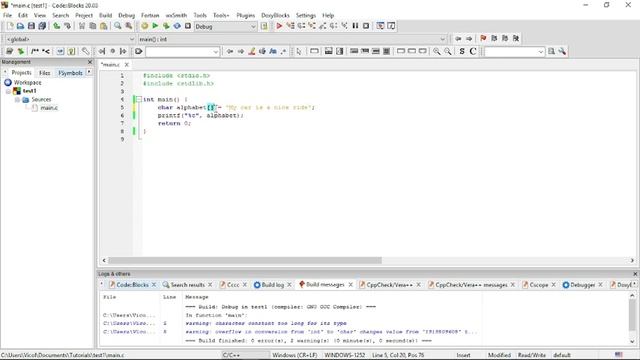This screenshot has width=640, height=360.
Task: Open the Plugins menu
Action: tap(246, 16)
